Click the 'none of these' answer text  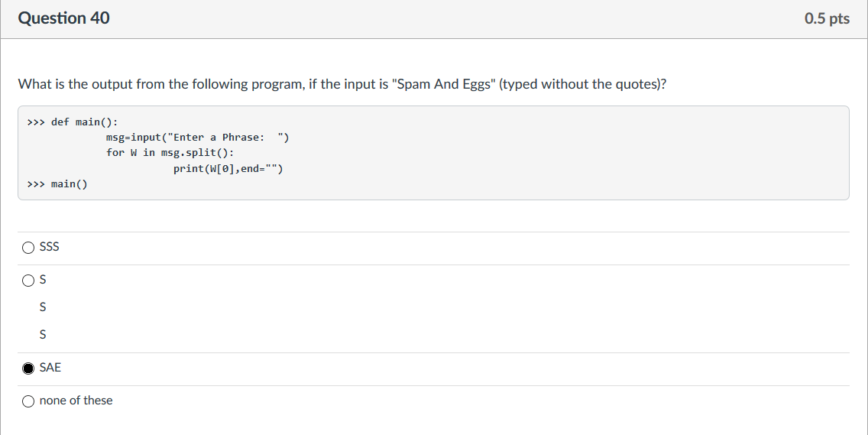pos(76,400)
